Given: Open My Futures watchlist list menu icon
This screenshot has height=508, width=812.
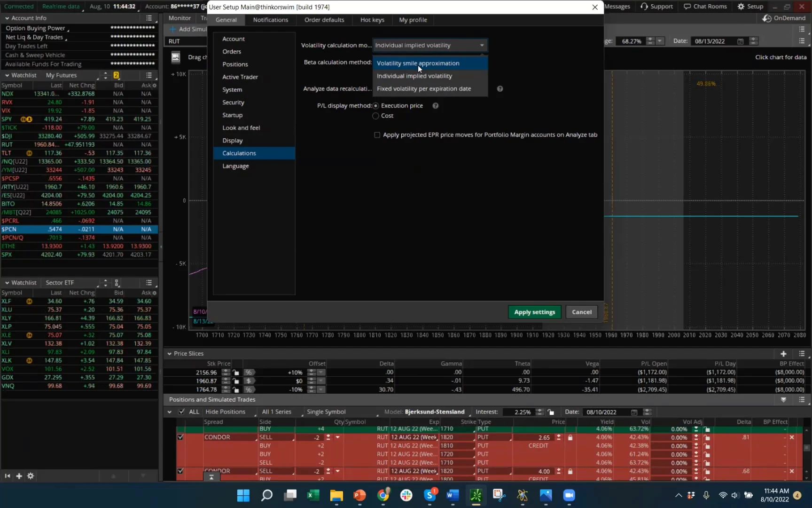Looking at the screenshot, I should (x=149, y=75).
